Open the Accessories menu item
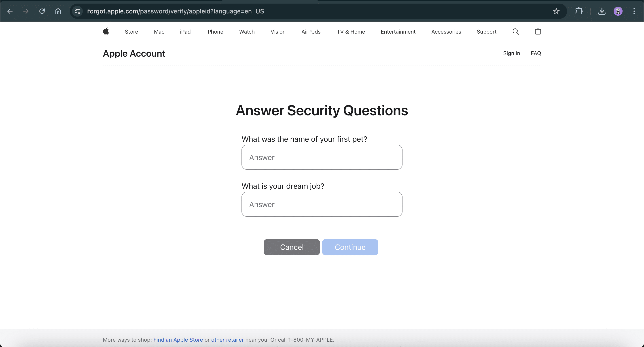644x347 pixels. coord(446,32)
